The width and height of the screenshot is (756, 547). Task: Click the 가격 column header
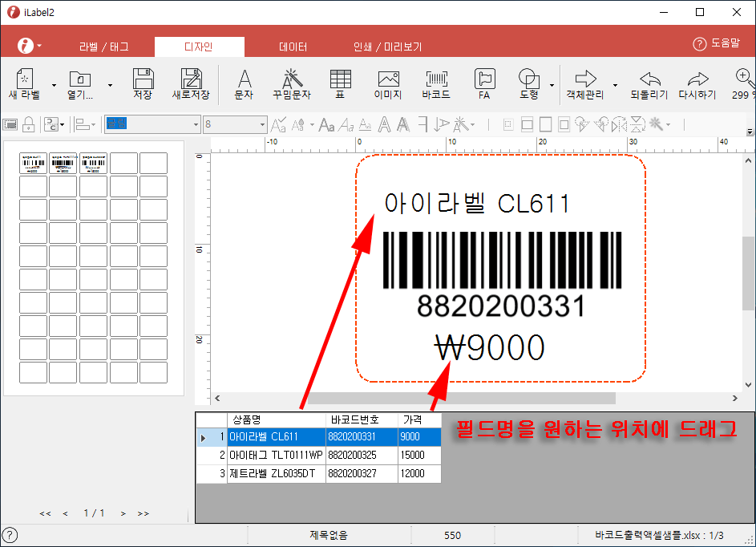tap(419, 419)
